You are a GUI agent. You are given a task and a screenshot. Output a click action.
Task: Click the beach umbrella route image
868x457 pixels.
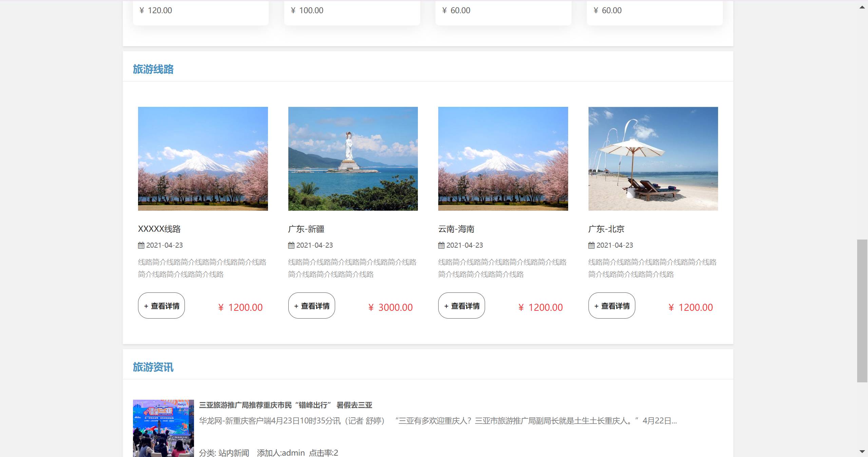tap(653, 158)
